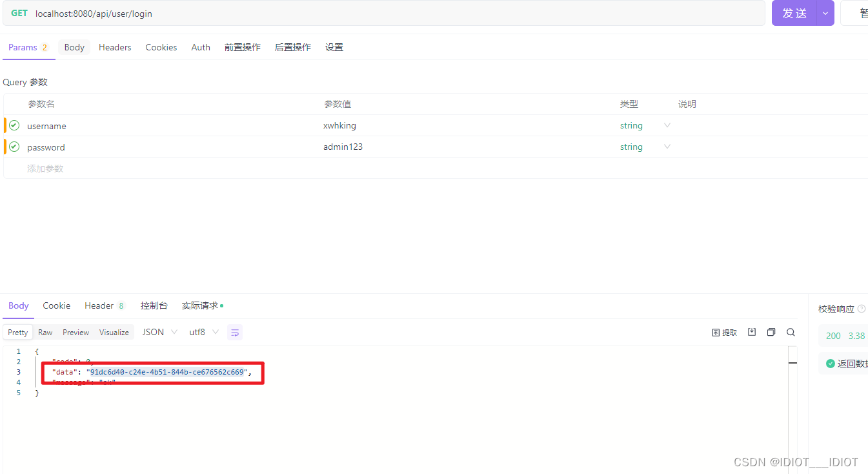Click the admin123 parameter value
Image resolution: width=868 pixels, height=474 pixels.
(x=343, y=147)
